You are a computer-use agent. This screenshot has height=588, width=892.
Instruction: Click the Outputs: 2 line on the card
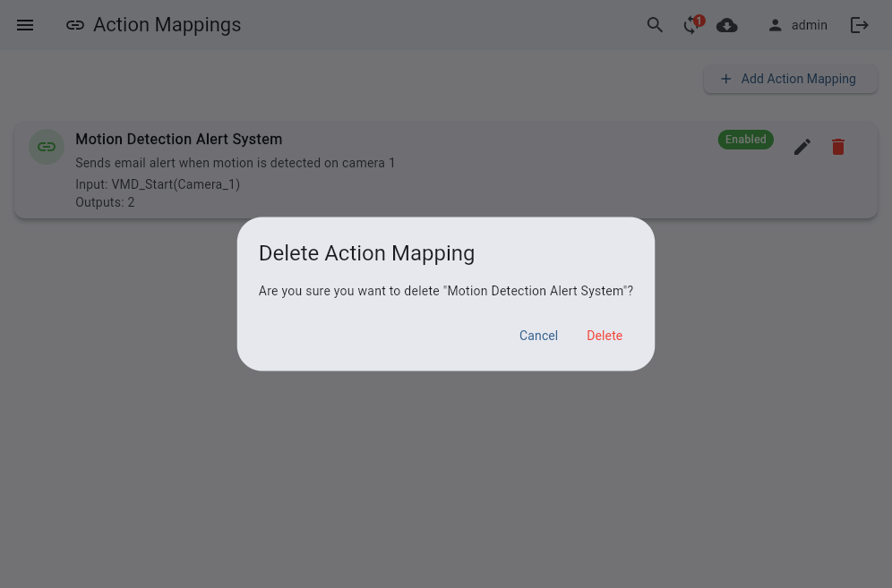pyautogui.click(x=105, y=202)
